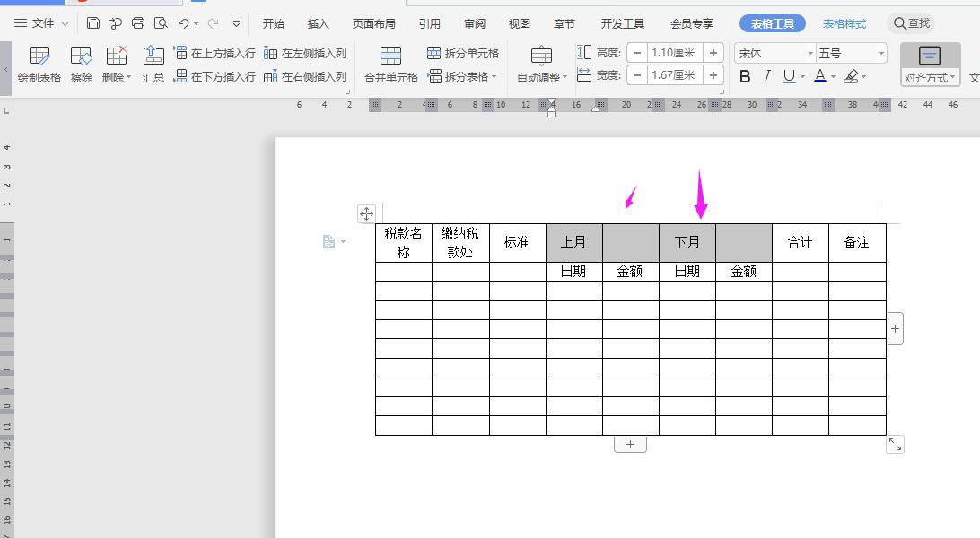
Task: Switch to the 插入 ribbon tab
Action: point(318,23)
